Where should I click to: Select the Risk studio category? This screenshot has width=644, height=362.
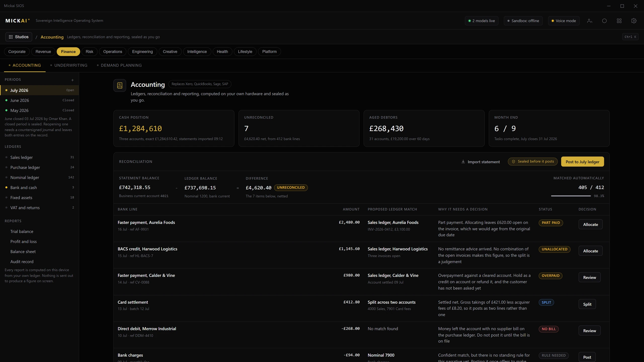pos(89,52)
